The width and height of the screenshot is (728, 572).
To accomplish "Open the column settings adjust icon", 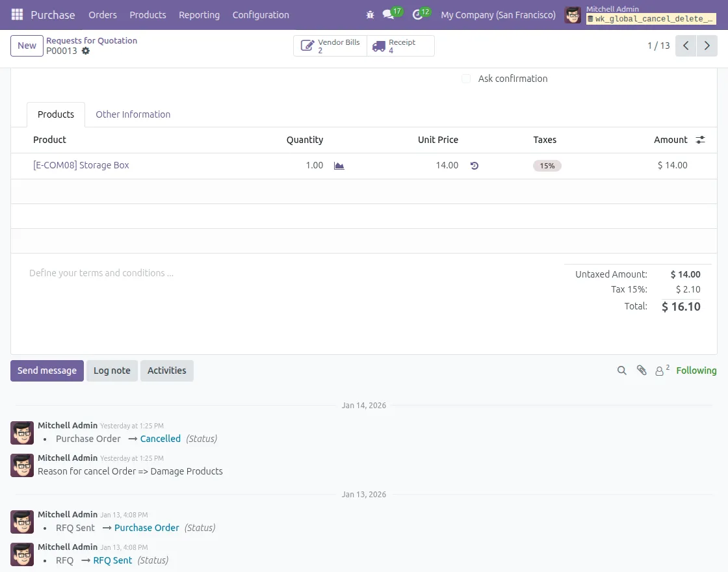I will pos(700,140).
